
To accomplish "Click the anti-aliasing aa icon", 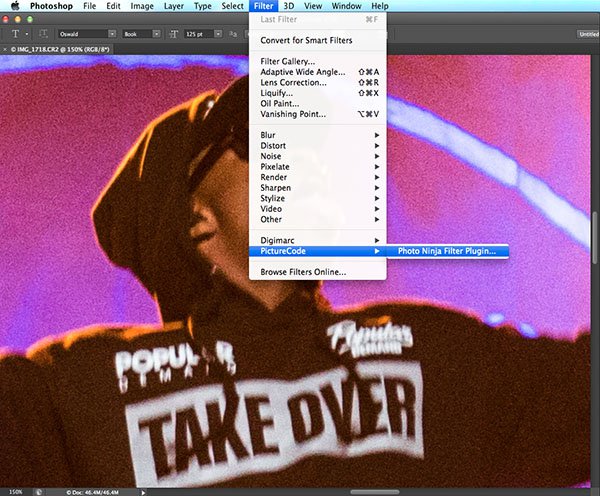I will [x=233, y=34].
